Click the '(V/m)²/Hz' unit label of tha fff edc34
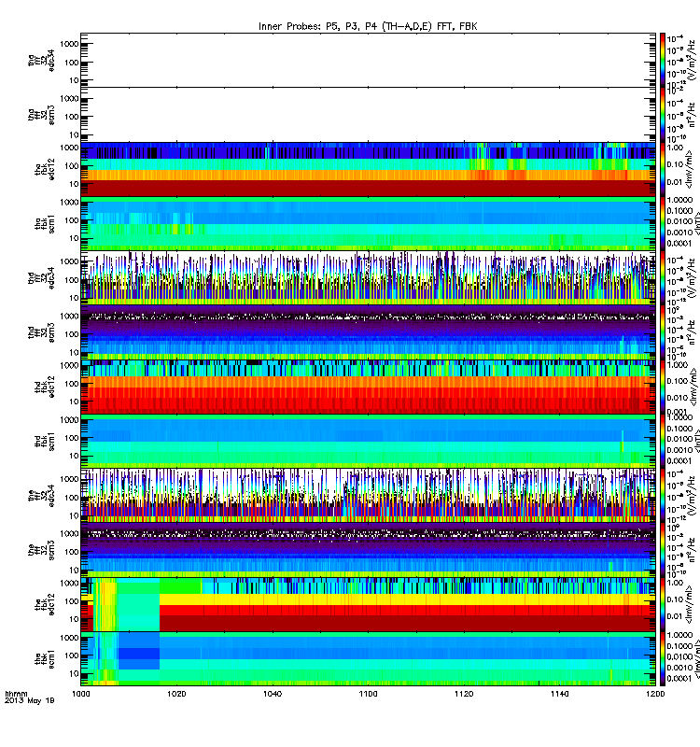700x747 pixels. (693, 60)
